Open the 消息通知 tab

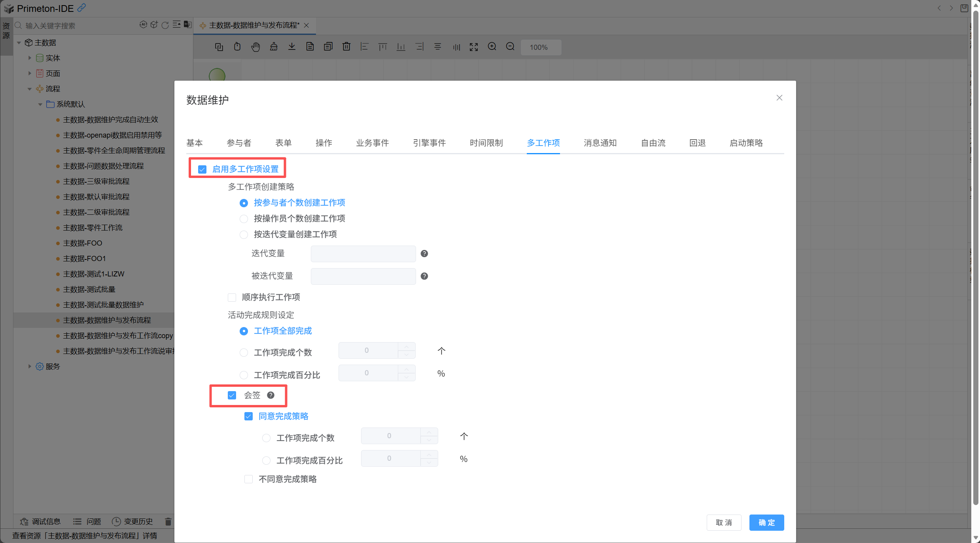point(600,143)
